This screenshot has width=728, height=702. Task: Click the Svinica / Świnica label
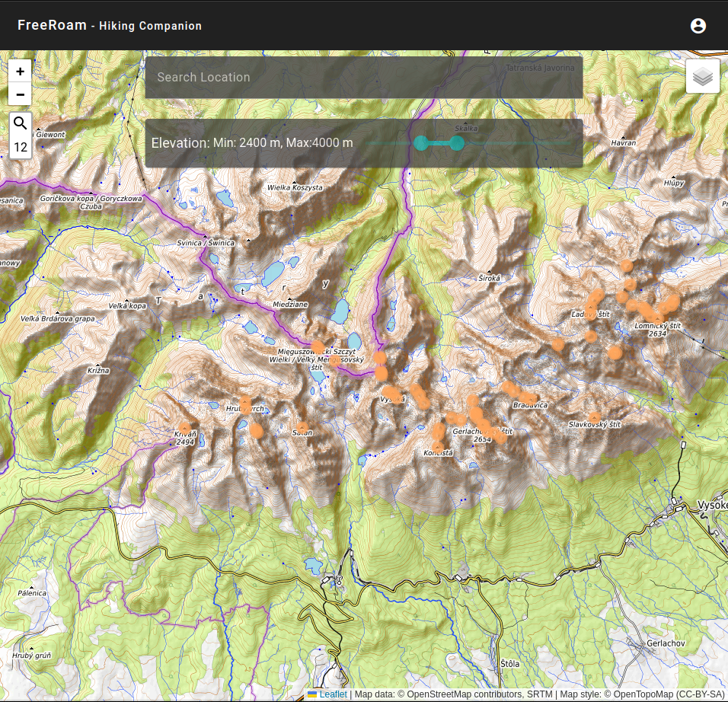[x=206, y=243]
